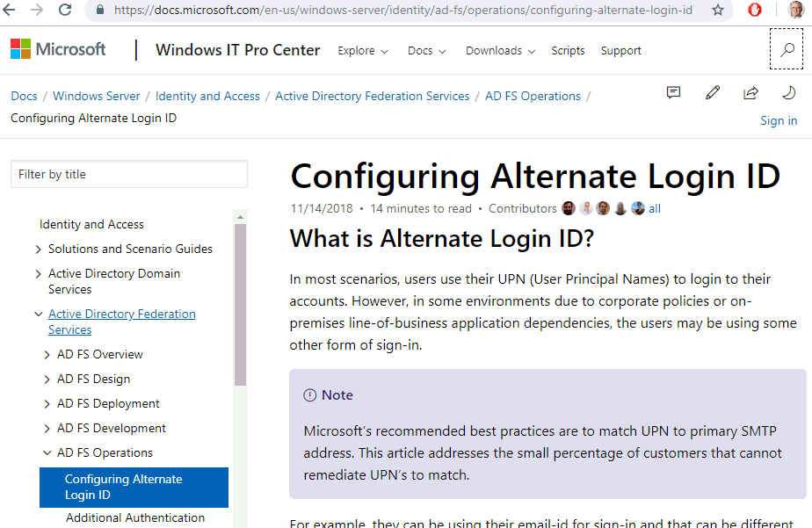Open the search magnifier icon

[x=787, y=49]
